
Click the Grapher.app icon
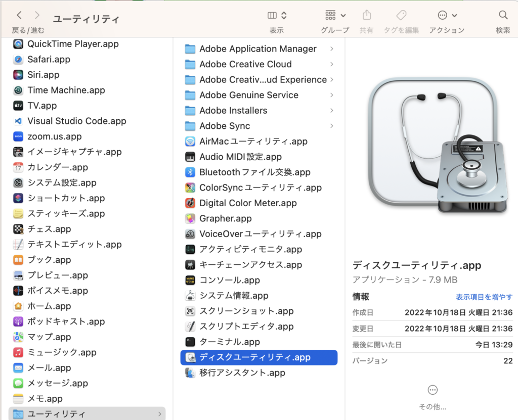190,218
